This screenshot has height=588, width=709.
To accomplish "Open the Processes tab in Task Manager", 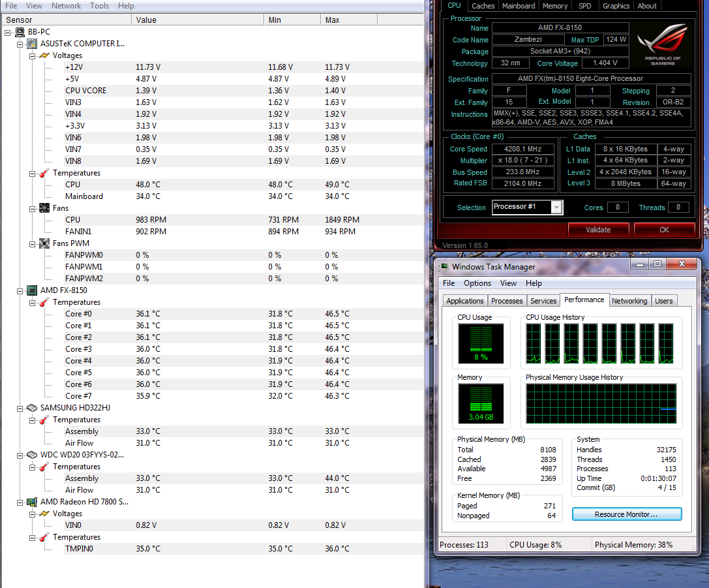I will (506, 302).
